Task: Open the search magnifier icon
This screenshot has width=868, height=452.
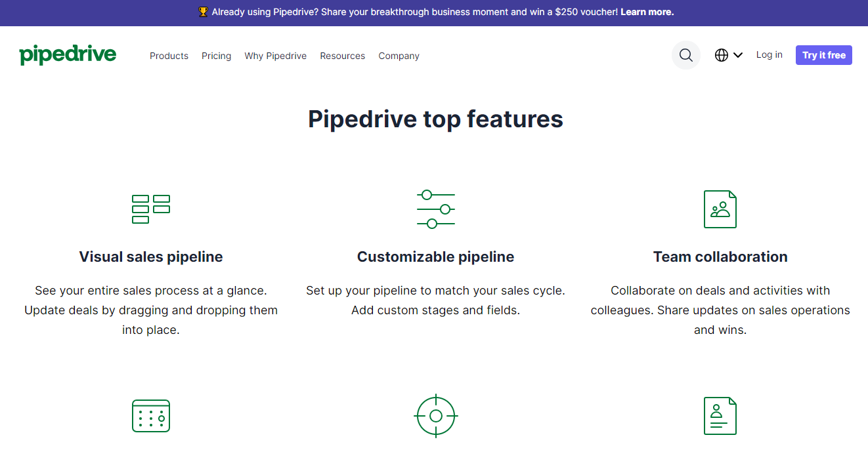Action: click(x=686, y=55)
